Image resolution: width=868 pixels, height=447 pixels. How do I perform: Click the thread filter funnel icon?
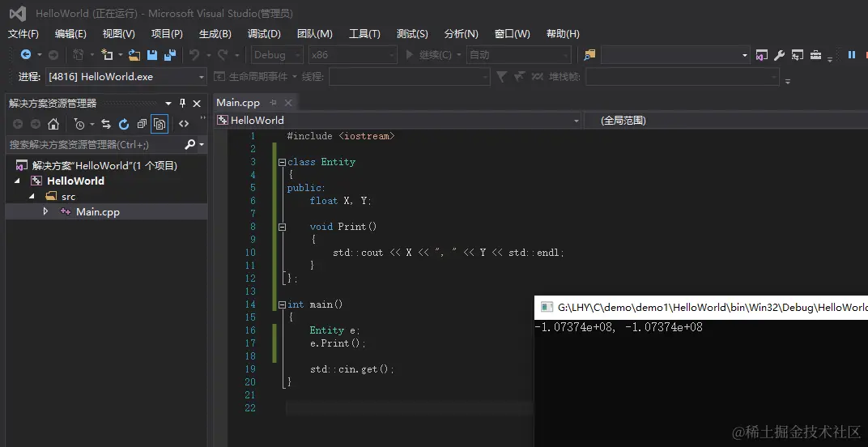pos(501,76)
